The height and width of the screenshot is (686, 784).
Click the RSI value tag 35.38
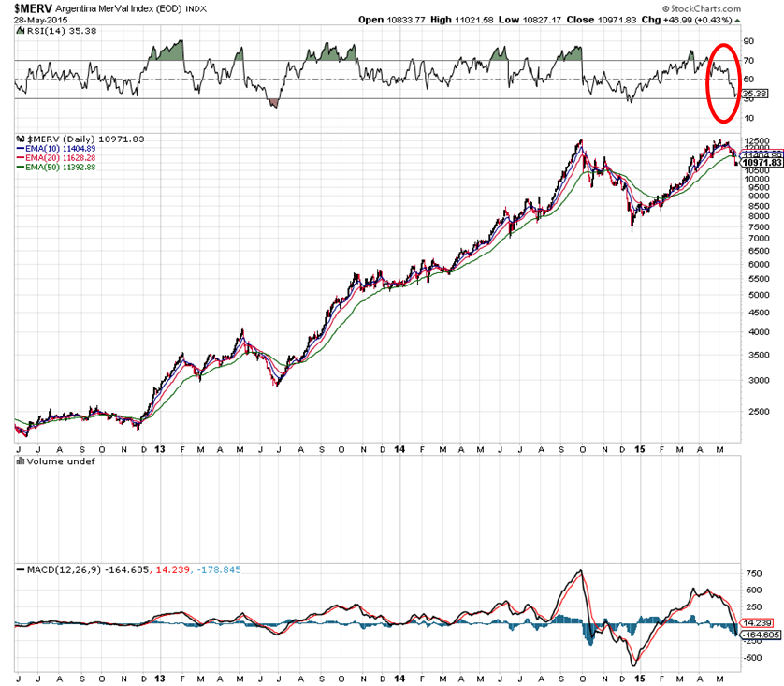[753, 94]
